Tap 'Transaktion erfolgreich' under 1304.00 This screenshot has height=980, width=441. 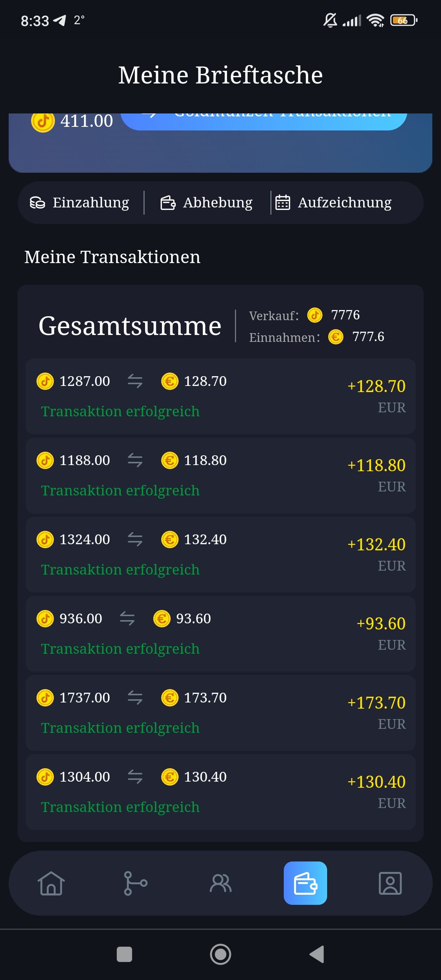click(x=120, y=807)
